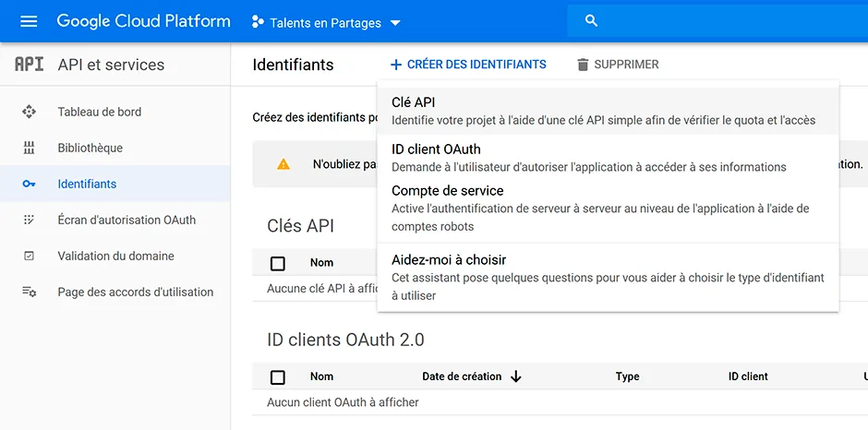Click CRÉER DES IDENTIFIANTS button
The height and width of the screenshot is (430, 868).
tap(468, 65)
